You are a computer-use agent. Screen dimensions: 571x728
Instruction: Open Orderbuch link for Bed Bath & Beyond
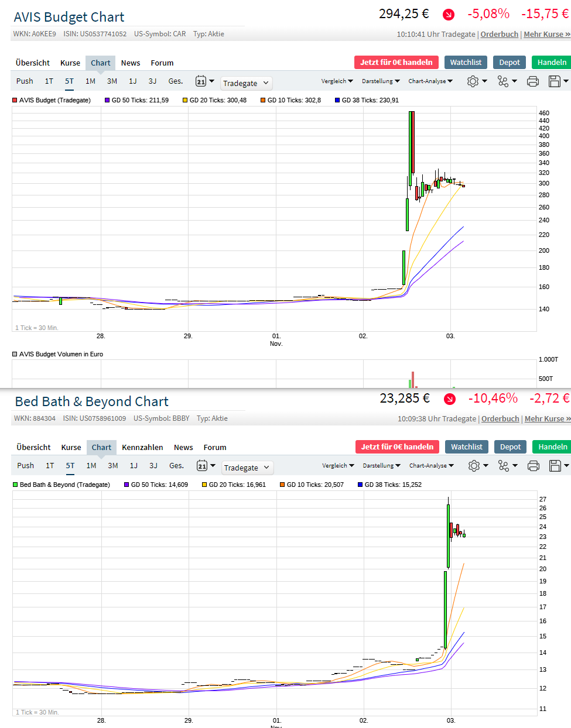coord(500,418)
